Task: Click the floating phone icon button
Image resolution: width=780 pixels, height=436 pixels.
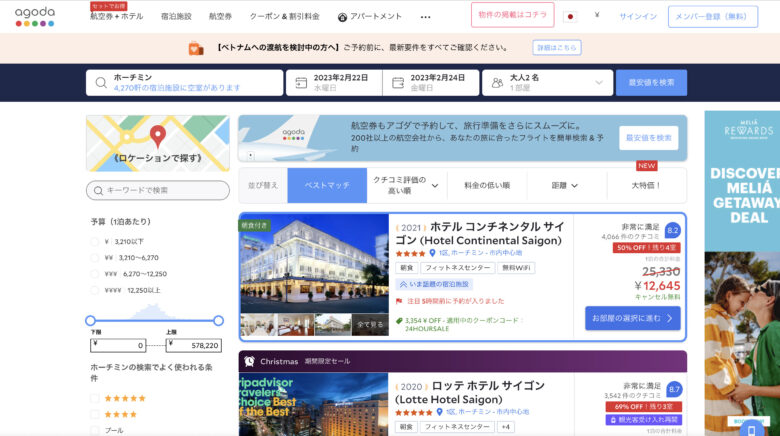Action: [x=752, y=429]
